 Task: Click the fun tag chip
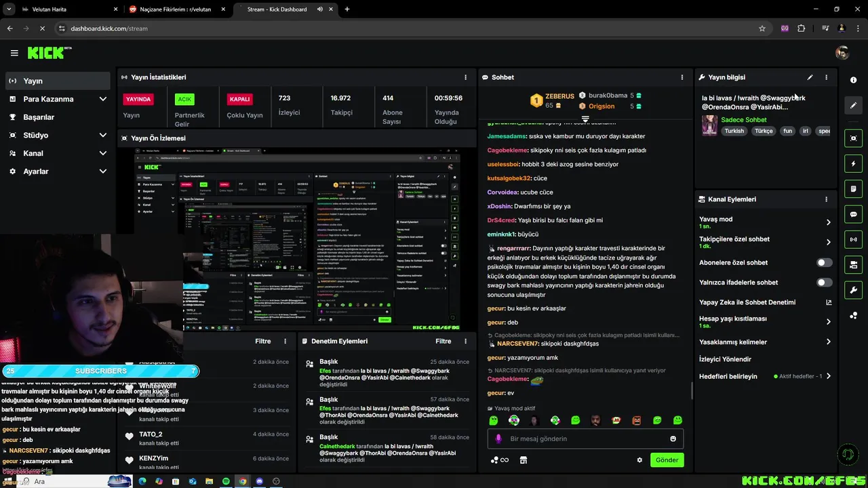pyautogui.click(x=787, y=131)
